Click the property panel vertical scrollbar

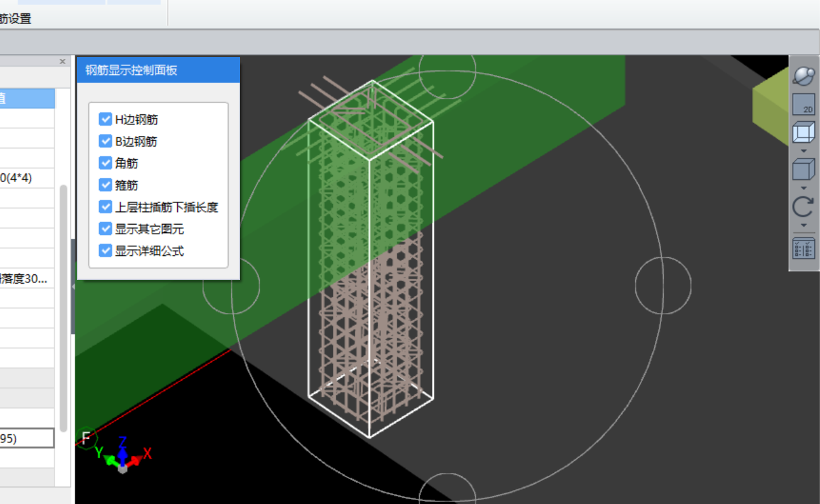[64, 308]
